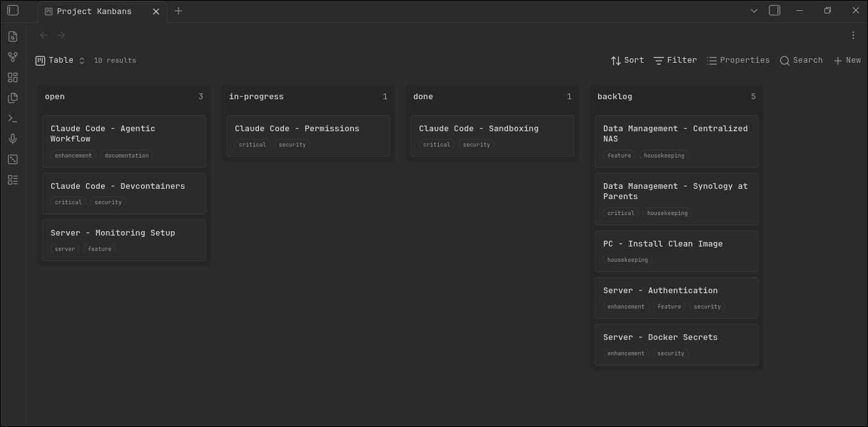The image size is (868, 427).
Task: Click the kanban icon beside Table
Action: click(x=40, y=60)
